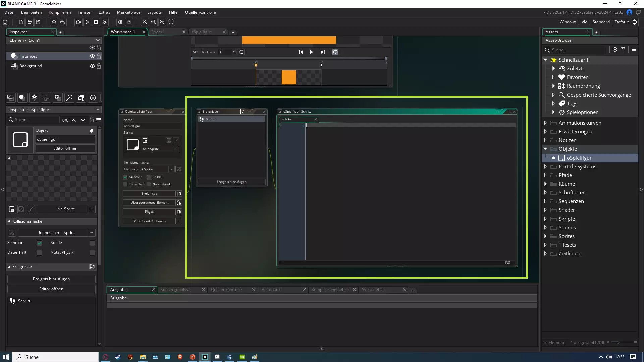Toggle Sichtbar checkbox in Inspektor panel
644x362 pixels.
coord(39,243)
